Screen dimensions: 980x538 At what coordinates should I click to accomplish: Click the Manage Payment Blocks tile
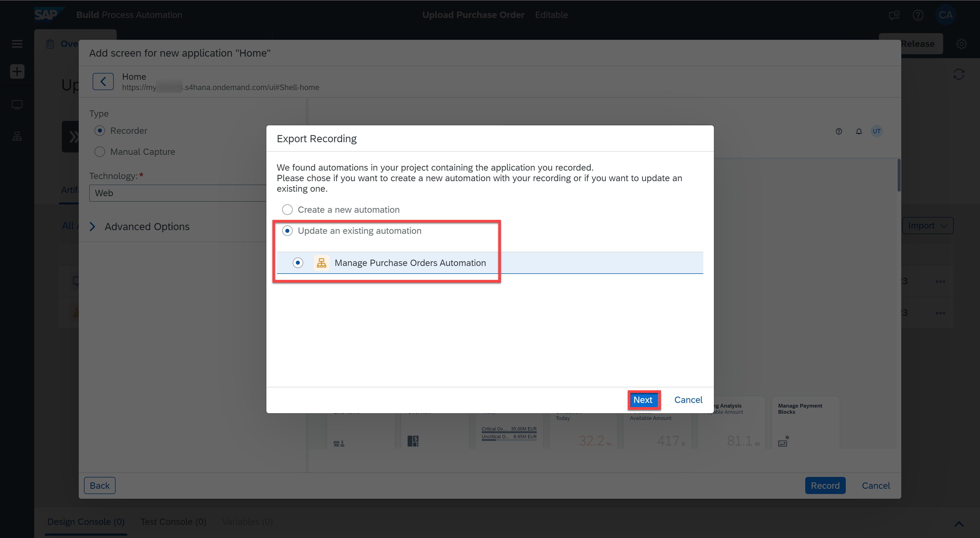pyautogui.click(x=805, y=423)
